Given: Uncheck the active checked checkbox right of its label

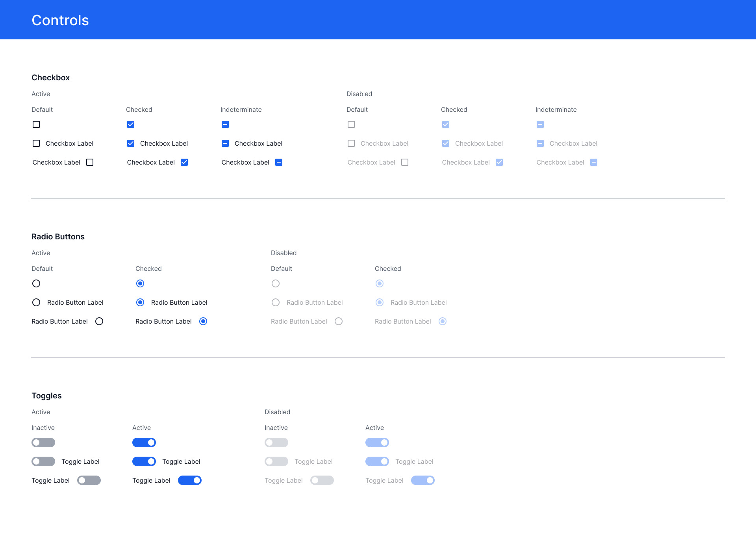Looking at the screenshot, I should tap(184, 162).
